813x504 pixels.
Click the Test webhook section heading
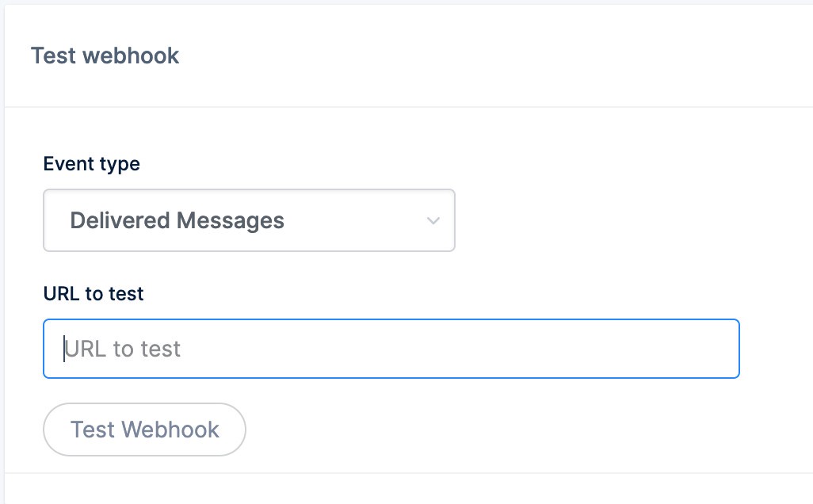(x=105, y=56)
